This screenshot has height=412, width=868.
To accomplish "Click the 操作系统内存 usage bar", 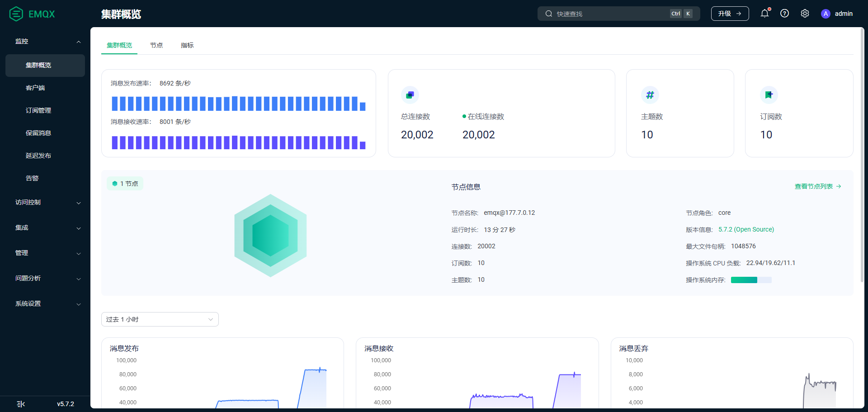I will coord(751,280).
